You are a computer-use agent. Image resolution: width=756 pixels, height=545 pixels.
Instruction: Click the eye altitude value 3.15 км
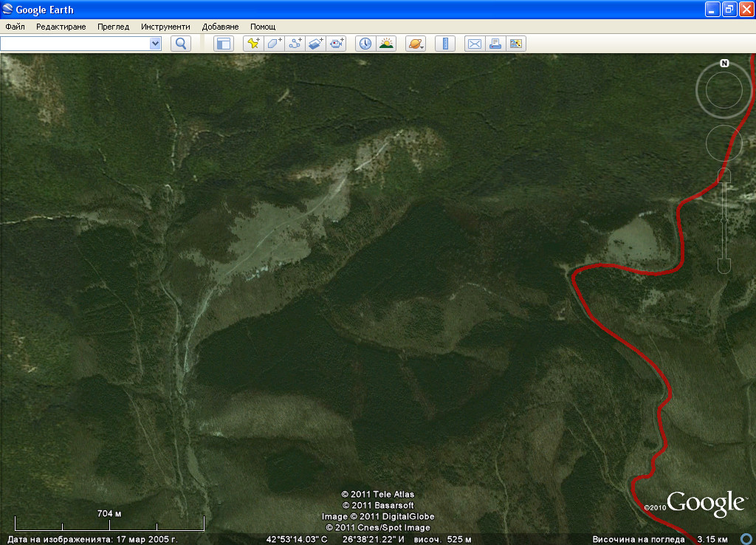[x=712, y=539]
